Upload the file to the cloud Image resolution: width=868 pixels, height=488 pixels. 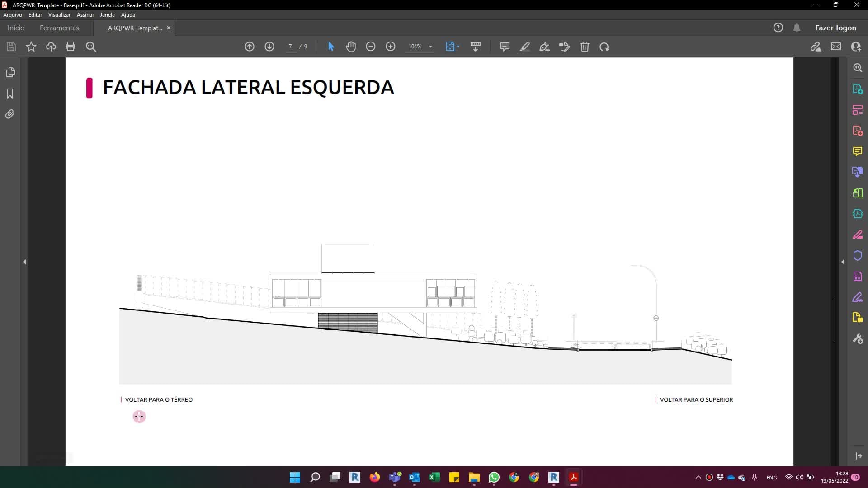(51, 47)
